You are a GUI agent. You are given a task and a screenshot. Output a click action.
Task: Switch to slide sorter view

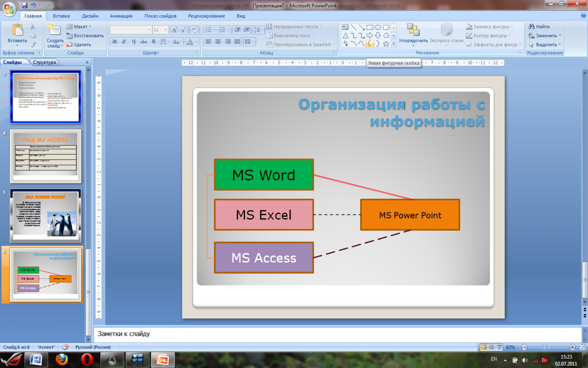tap(491, 347)
